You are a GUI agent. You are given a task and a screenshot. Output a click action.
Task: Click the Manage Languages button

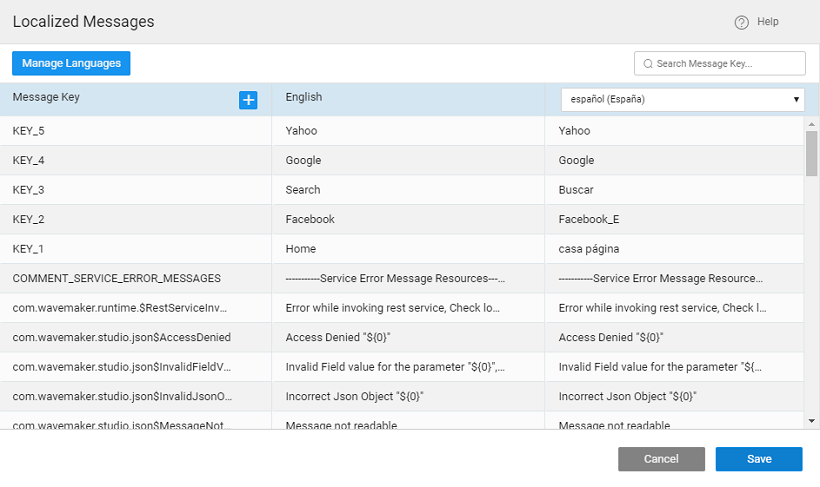click(71, 63)
